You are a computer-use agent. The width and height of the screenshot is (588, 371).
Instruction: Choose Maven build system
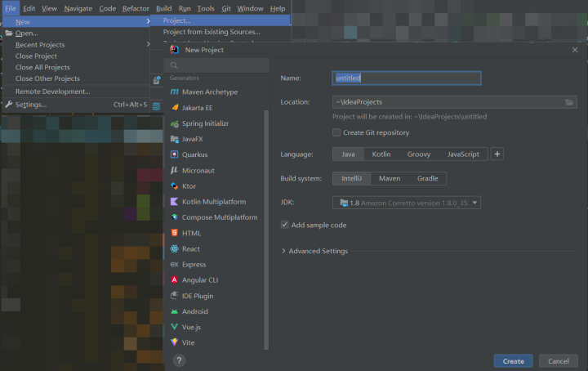point(390,179)
